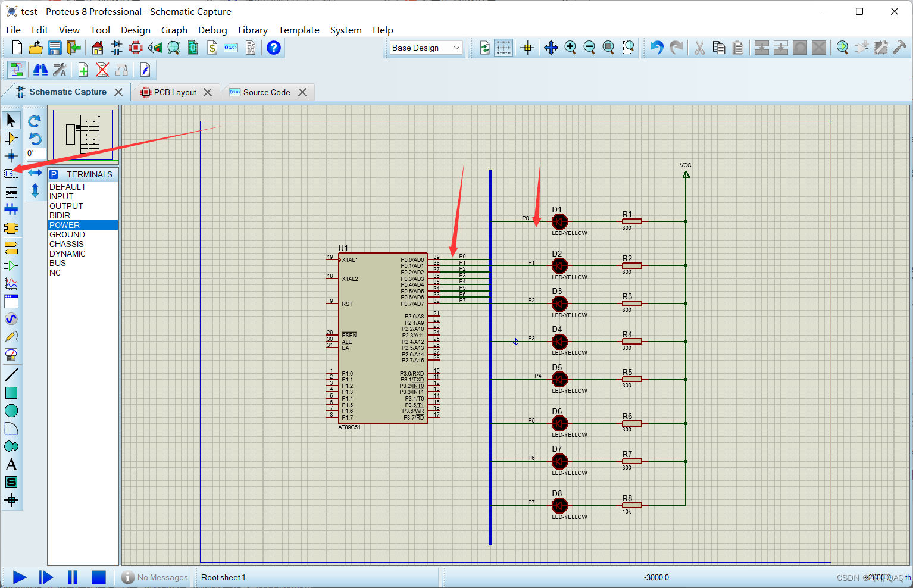
Task: Click the Undo arrow button
Action: pyautogui.click(x=656, y=48)
